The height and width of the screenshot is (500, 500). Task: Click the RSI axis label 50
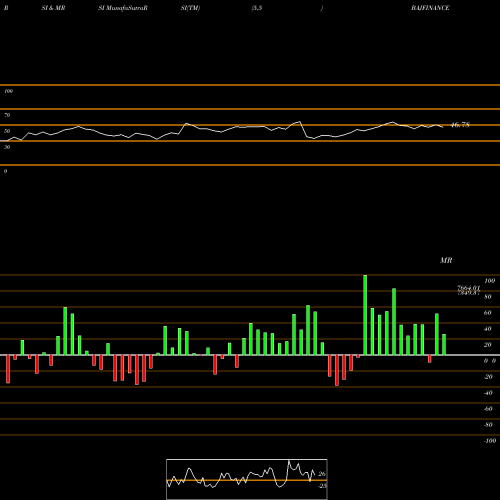click(x=7, y=131)
